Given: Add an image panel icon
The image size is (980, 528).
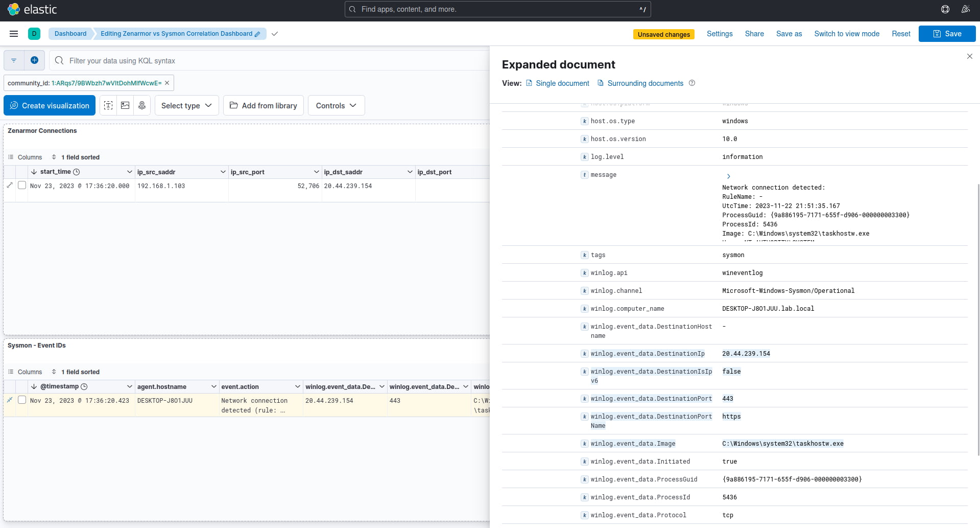Looking at the screenshot, I should pyautogui.click(x=125, y=105).
